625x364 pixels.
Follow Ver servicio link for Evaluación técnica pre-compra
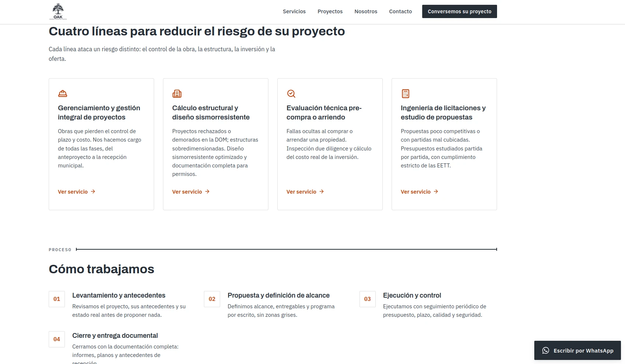pyautogui.click(x=305, y=192)
